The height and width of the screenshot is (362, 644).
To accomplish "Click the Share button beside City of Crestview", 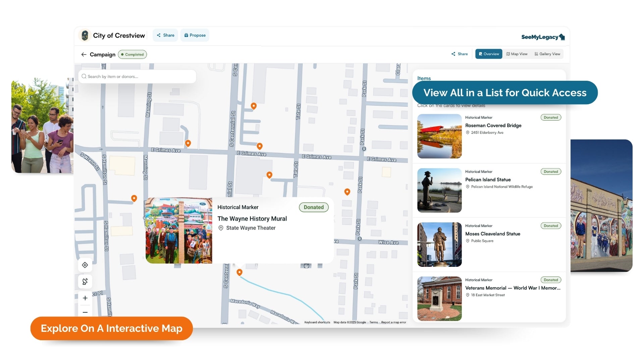I will pyautogui.click(x=165, y=35).
